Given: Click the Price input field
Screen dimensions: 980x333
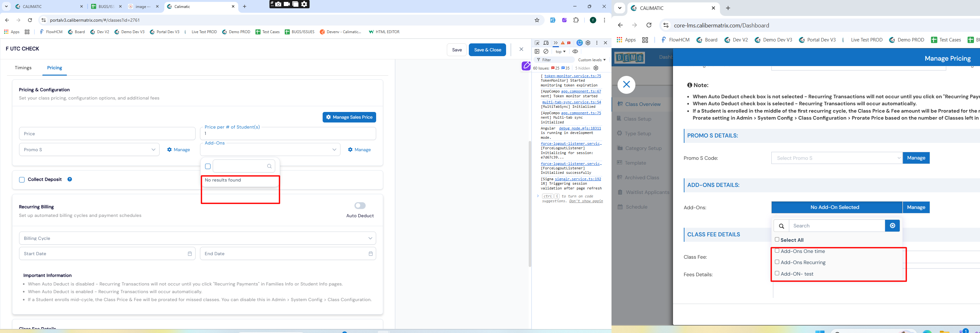Looking at the screenshot, I should [x=107, y=134].
